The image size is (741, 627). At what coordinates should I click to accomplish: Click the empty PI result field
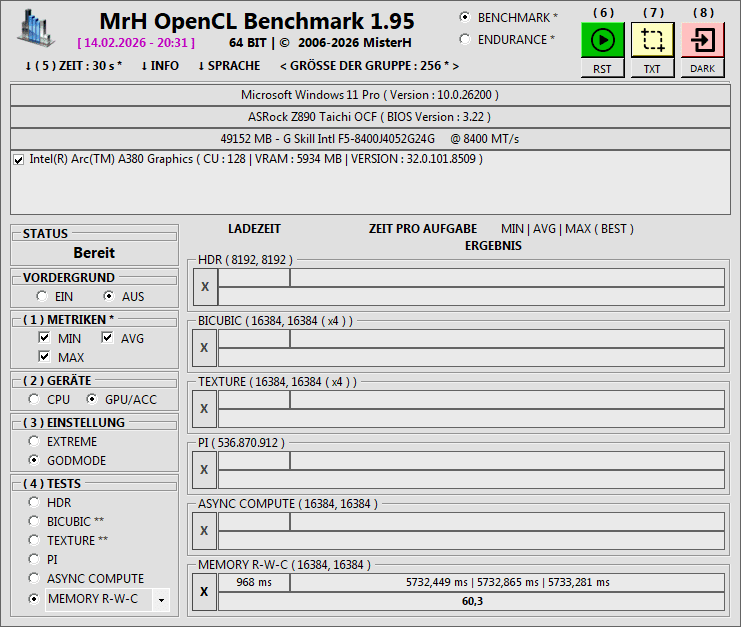click(x=471, y=479)
